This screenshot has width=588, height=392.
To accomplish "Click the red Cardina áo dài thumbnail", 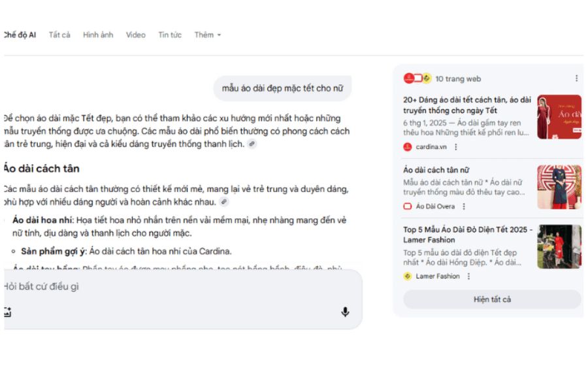I will (559, 117).
